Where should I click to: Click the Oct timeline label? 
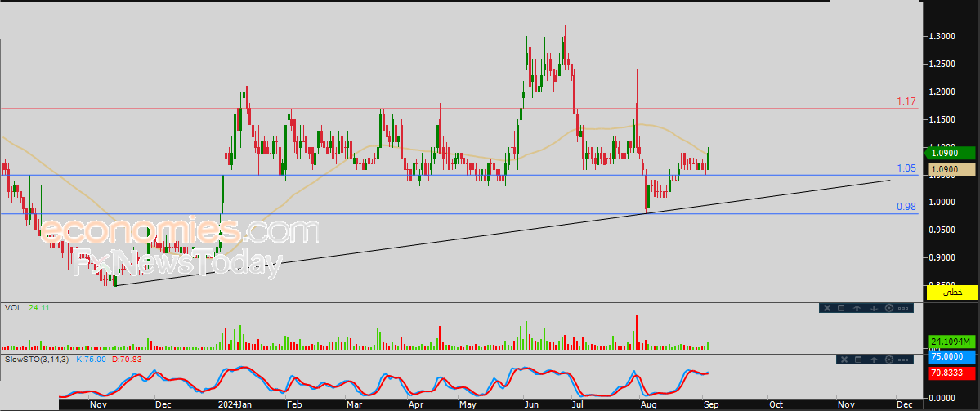coord(776,404)
